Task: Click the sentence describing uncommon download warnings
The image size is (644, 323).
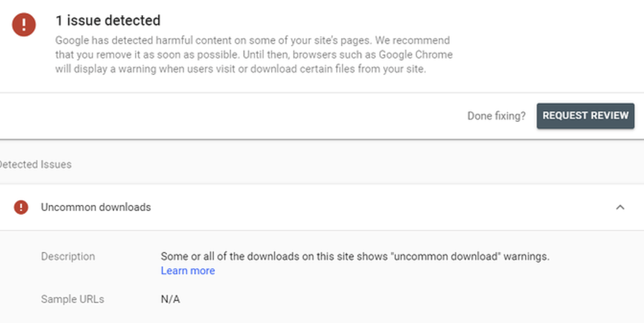Action: 355,256
